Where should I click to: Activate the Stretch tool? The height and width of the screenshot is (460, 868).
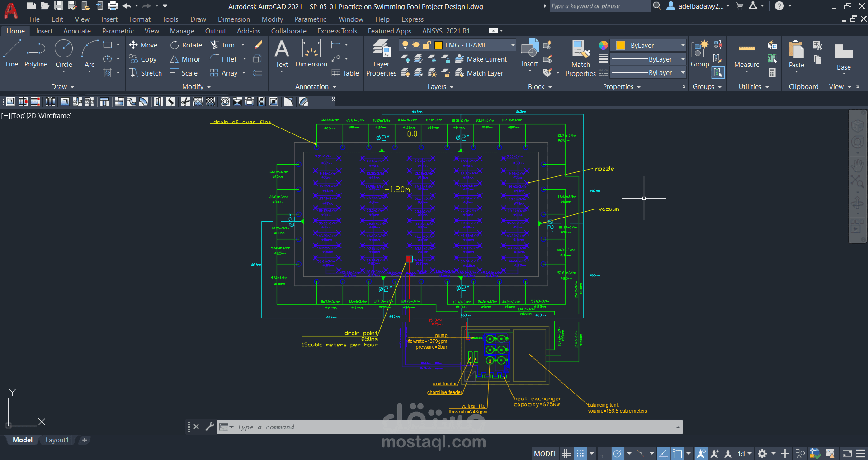pyautogui.click(x=145, y=73)
